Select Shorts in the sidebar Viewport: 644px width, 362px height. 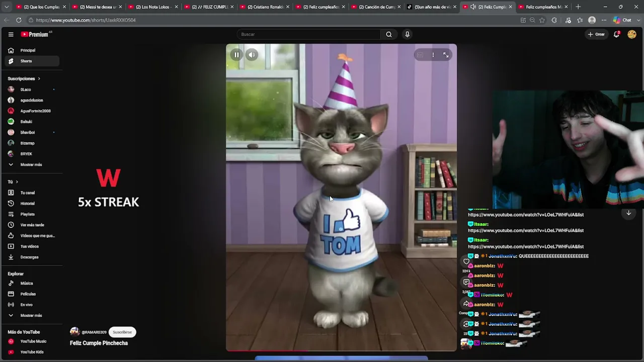[32, 61]
